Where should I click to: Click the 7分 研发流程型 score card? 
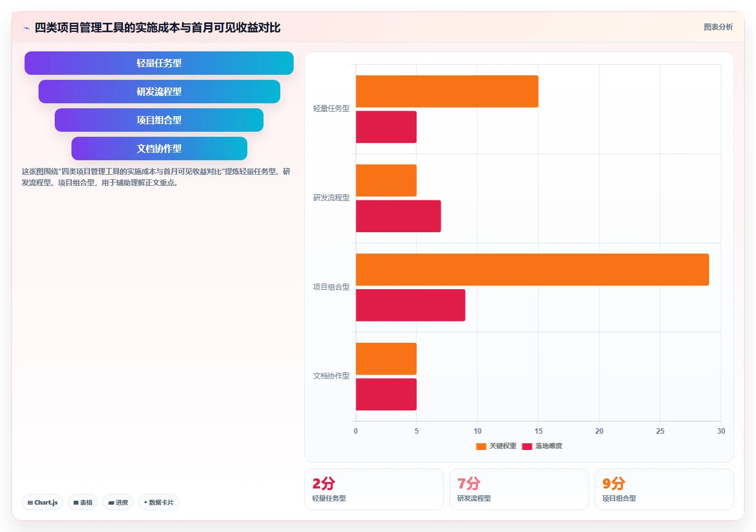tap(519, 489)
